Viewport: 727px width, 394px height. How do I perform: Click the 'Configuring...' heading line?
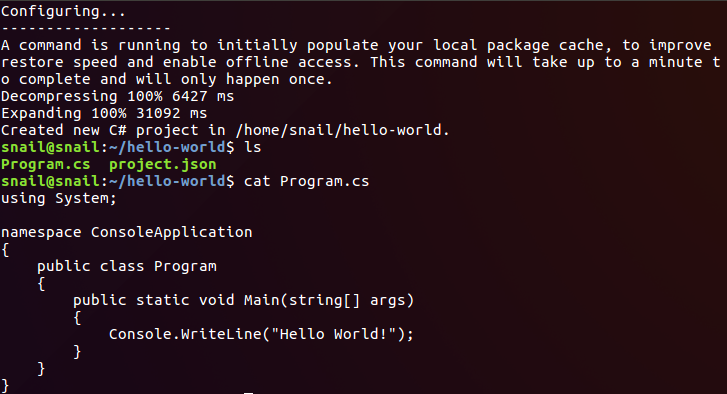(x=63, y=11)
